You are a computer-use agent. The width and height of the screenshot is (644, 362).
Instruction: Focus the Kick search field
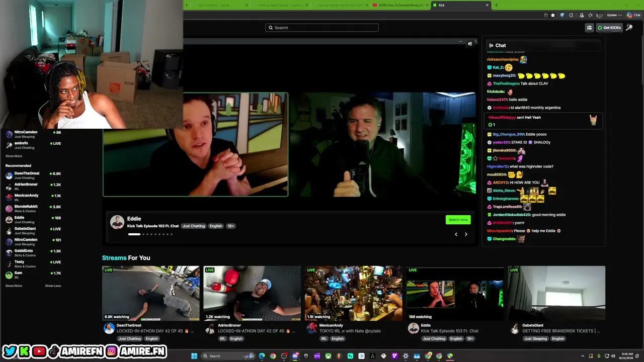pyautogui.click(x=322, y=28)
